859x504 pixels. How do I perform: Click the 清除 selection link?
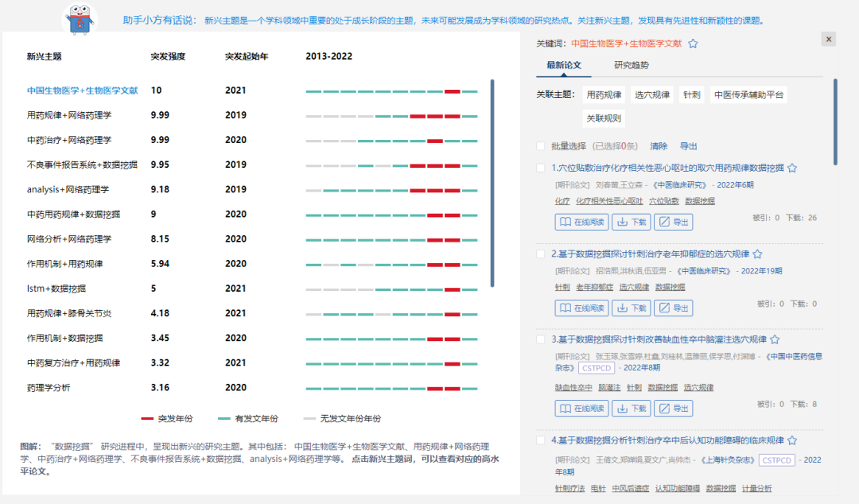659,146
